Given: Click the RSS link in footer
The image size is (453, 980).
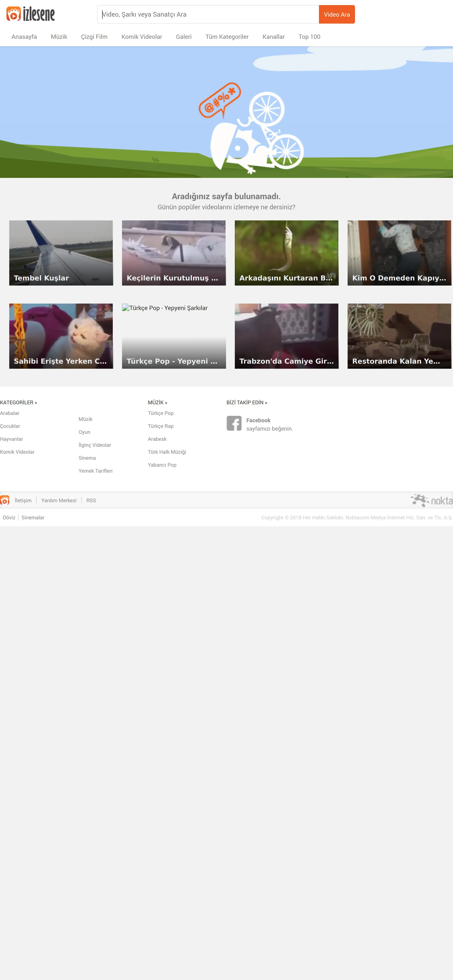Looking at the screenshot, I should point(91,500).
